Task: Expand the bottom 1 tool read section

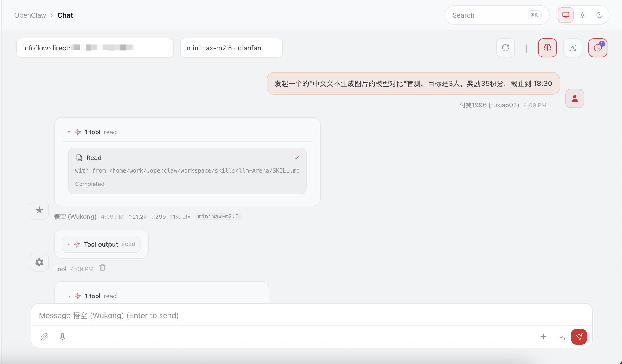Action: 92,296
